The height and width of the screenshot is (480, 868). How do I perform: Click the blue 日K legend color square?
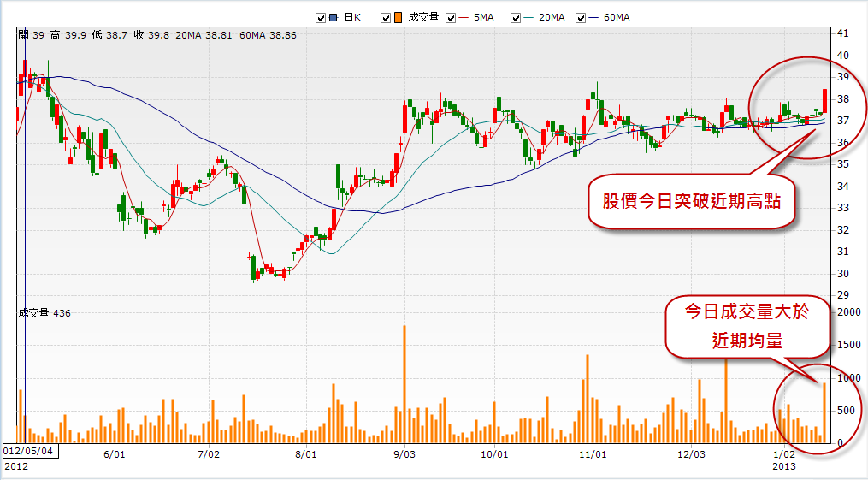pyautogui.click(x=334, y=18)
